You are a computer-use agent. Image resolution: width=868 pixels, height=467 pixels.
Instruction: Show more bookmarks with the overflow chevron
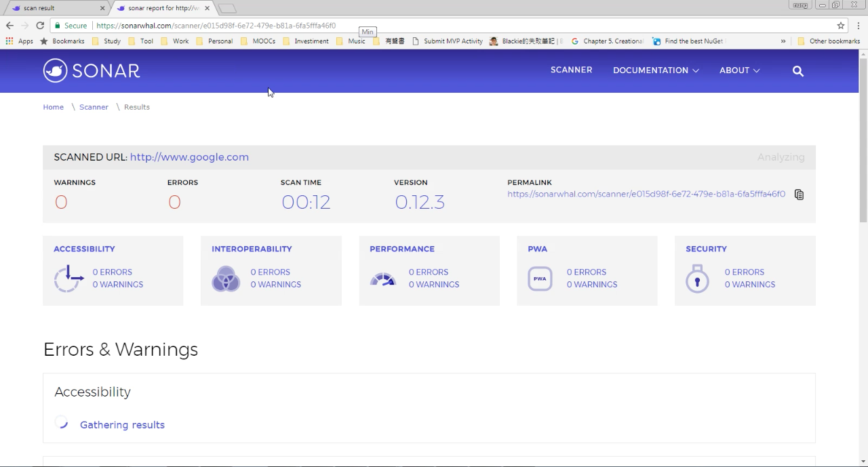783,41
